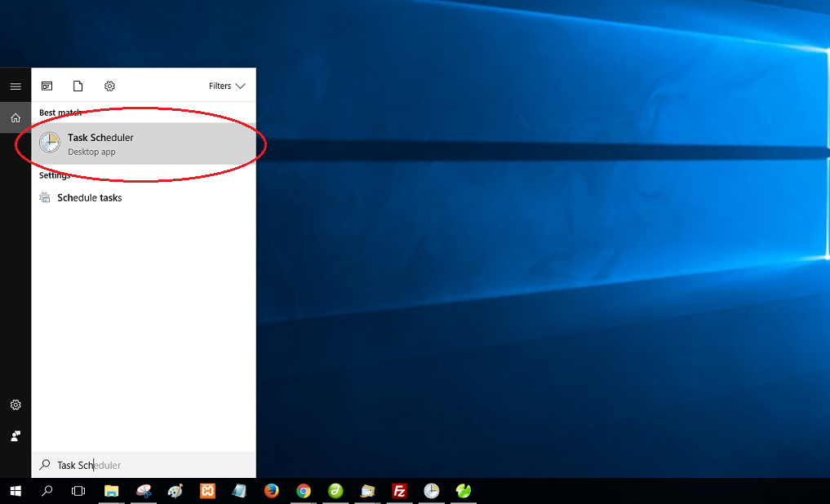Select the Home icon in search sidebar

click(16, 118)
